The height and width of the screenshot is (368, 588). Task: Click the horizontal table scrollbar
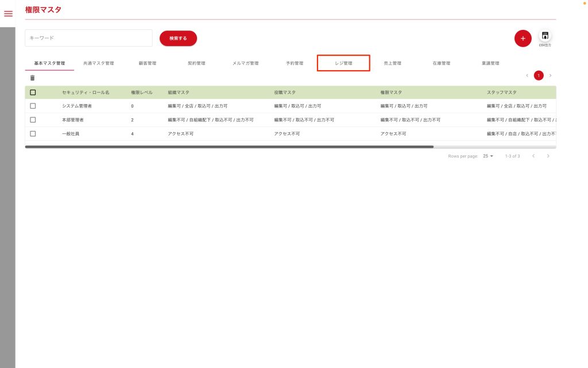tap(230, 147)
